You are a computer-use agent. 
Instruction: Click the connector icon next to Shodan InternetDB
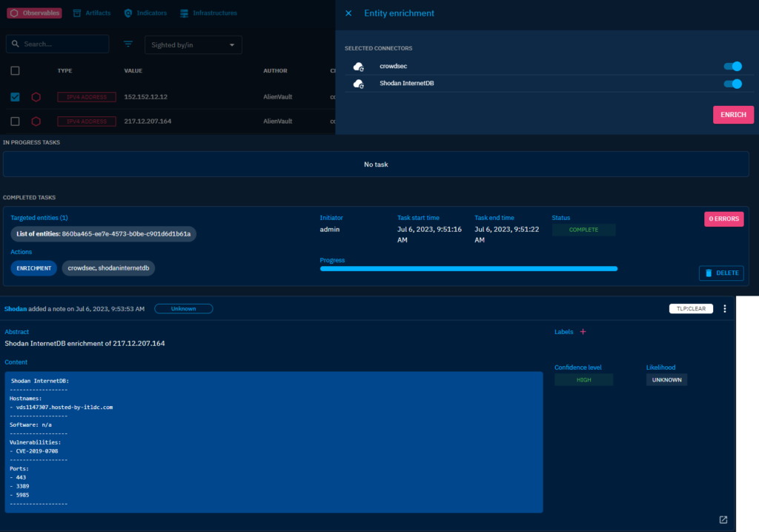coord(359,84)
